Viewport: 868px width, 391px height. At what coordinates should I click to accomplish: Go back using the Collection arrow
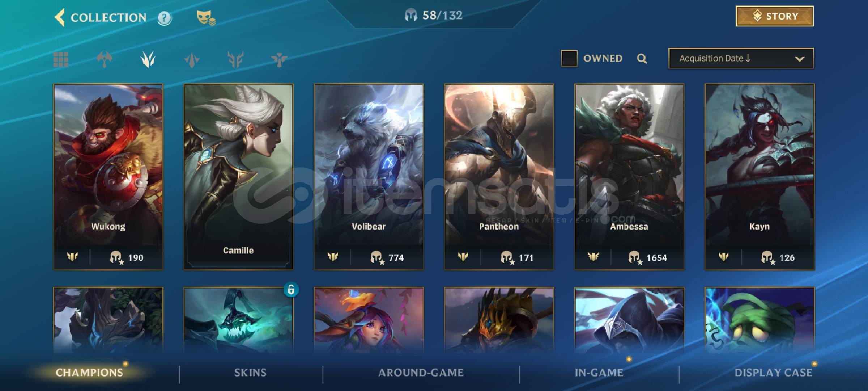(60, 17)
